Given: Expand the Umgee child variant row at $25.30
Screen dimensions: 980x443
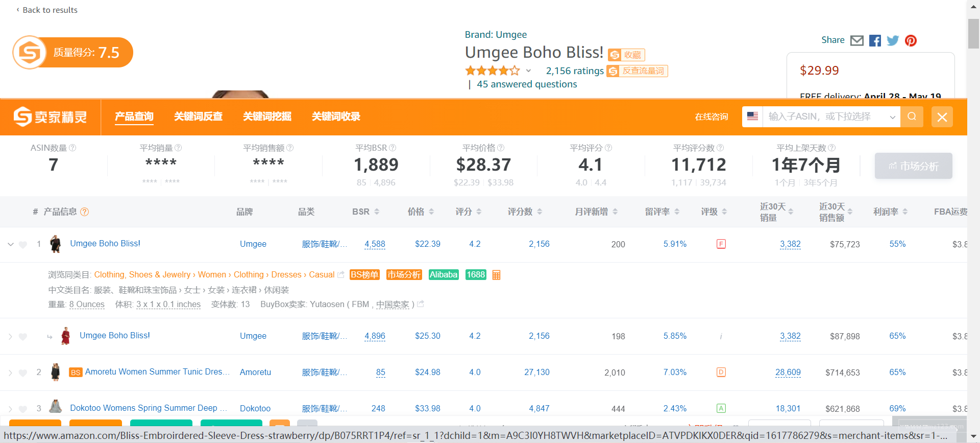Looking at the screenshot, I should pos(10,336).
